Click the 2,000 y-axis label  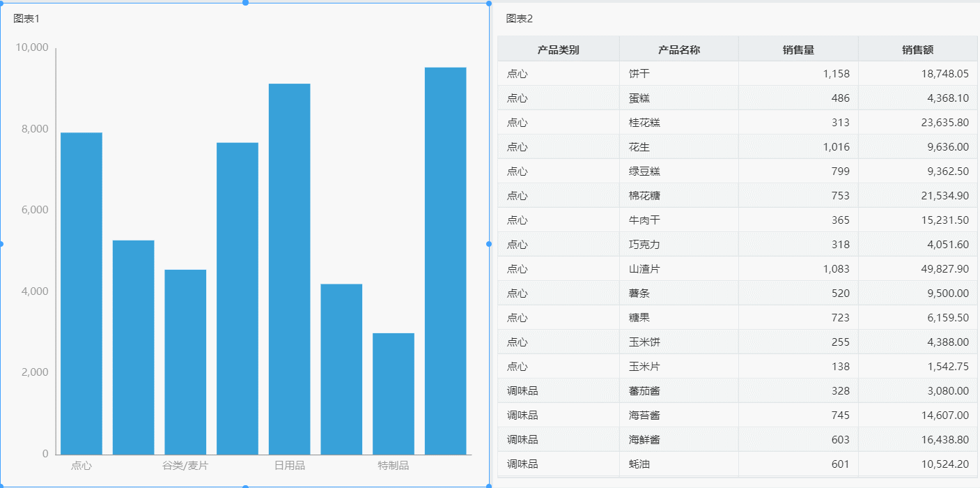tap(35, 372)
